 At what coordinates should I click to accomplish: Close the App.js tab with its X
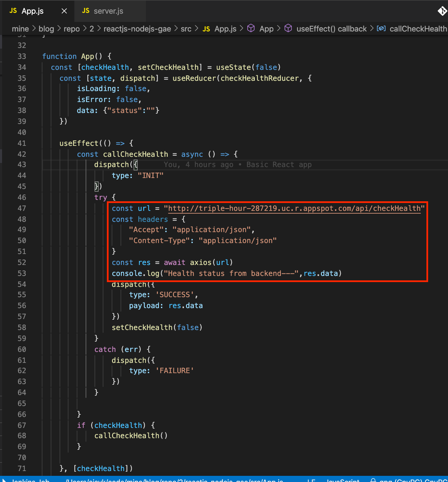tap(64, 11)
